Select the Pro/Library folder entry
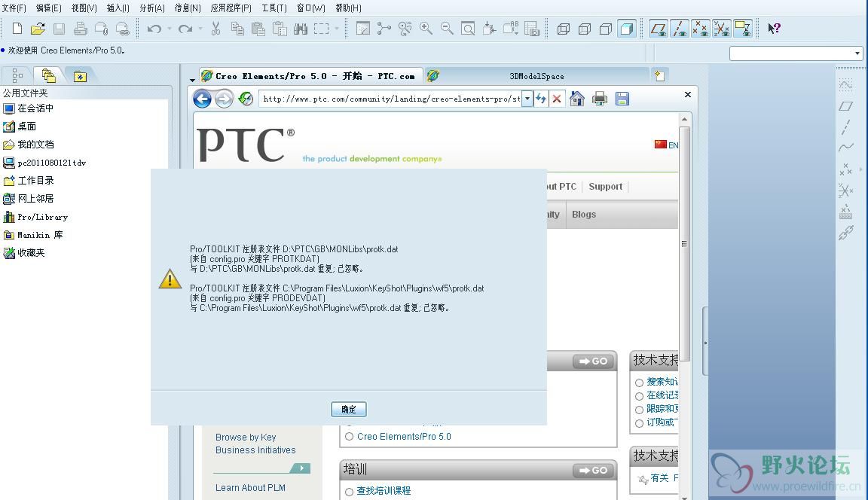The width and height of the screenshot is (868, 500). tap(35, 217)
